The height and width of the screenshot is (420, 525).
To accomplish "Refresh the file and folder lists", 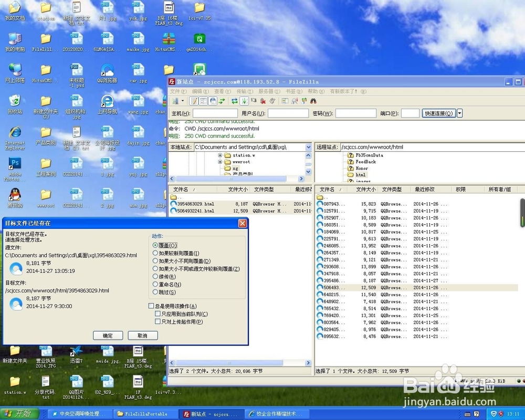I will click(x=235, y=101).
